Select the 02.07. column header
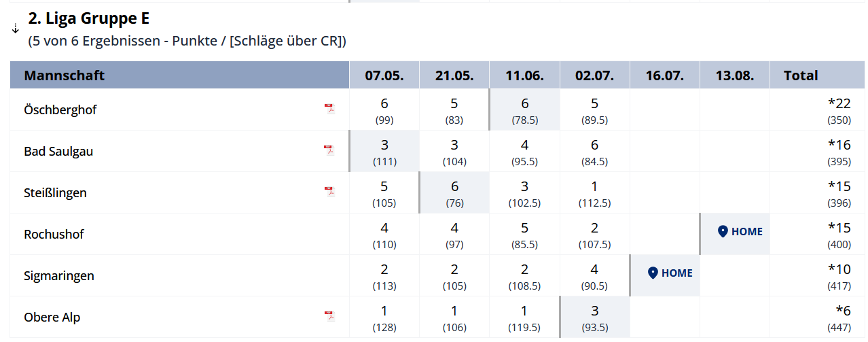Viewport: 868px width, 342px height. tap(594, 75)
